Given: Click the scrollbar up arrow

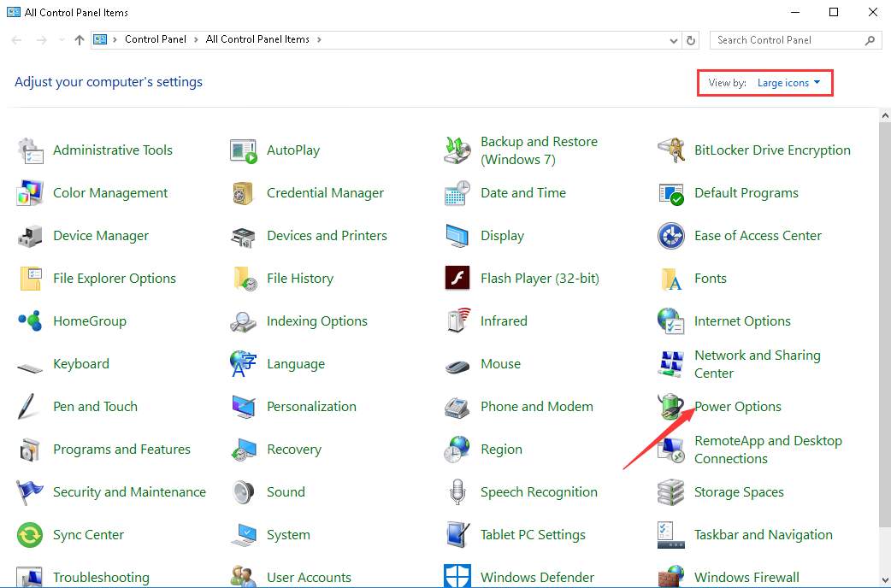Looking at the screenshot, I should tap(885, 115).
